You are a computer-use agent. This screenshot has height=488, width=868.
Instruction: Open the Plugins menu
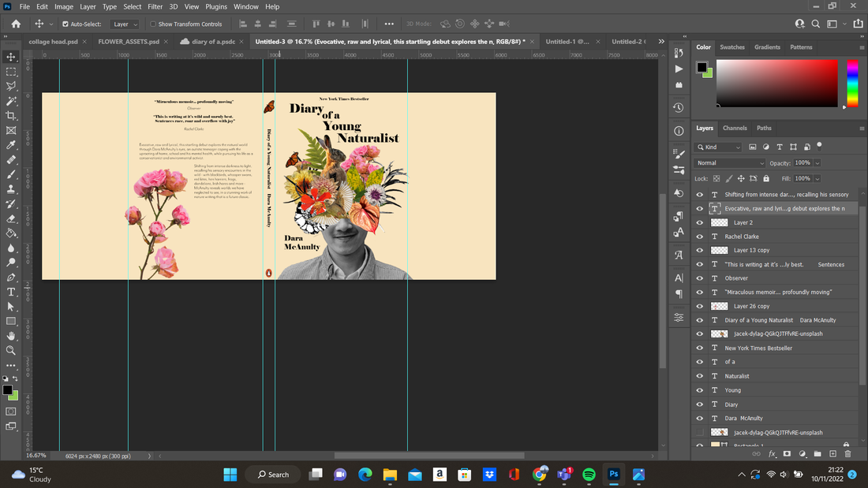click(216, 6)
